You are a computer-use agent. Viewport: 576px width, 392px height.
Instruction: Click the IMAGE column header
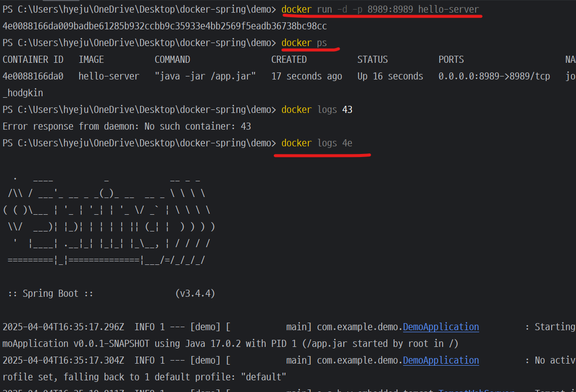91,59
